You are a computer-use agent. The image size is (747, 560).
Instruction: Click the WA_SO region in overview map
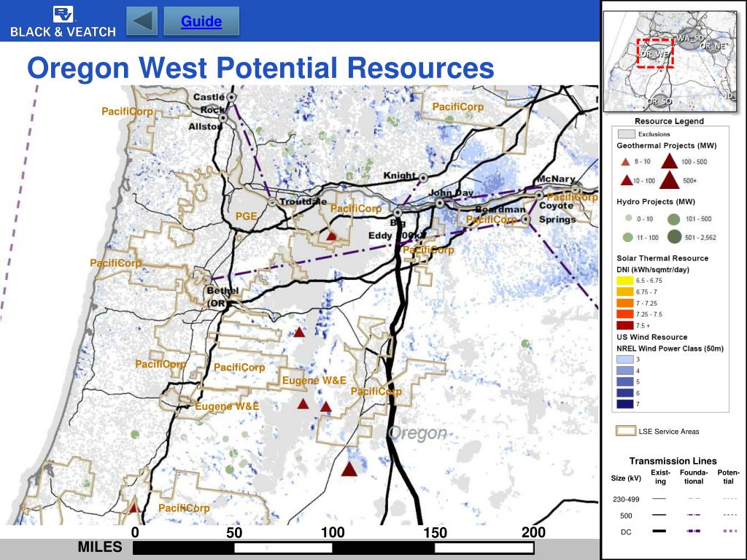tap(690, 38)
